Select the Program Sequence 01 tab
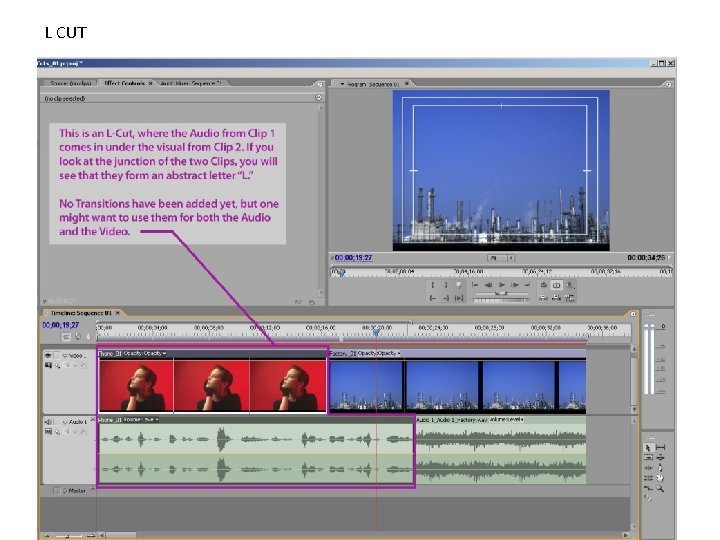720x540 pixels. (x=372, y=84)
